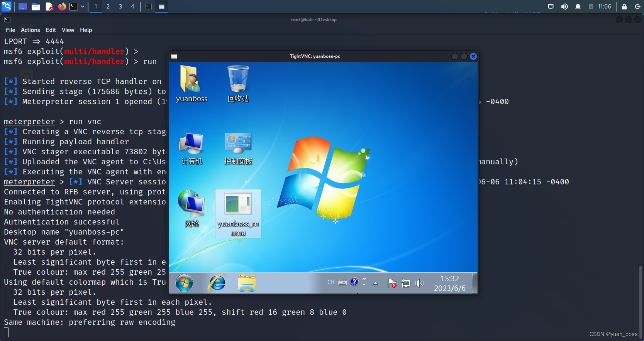
Task: Select the Computer (计算机) desktop icon
Action: [192, 149]
